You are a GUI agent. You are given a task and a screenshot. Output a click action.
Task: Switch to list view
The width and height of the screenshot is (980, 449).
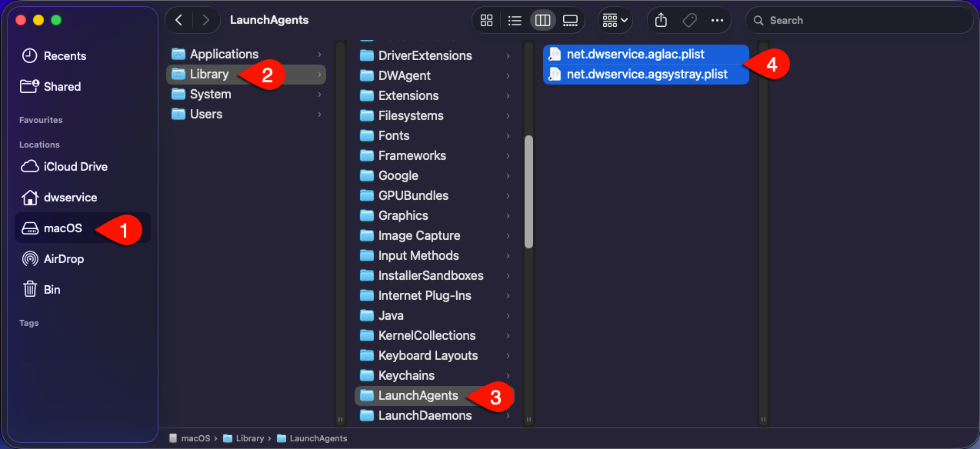pyautogui.click(x=515, y=20)
